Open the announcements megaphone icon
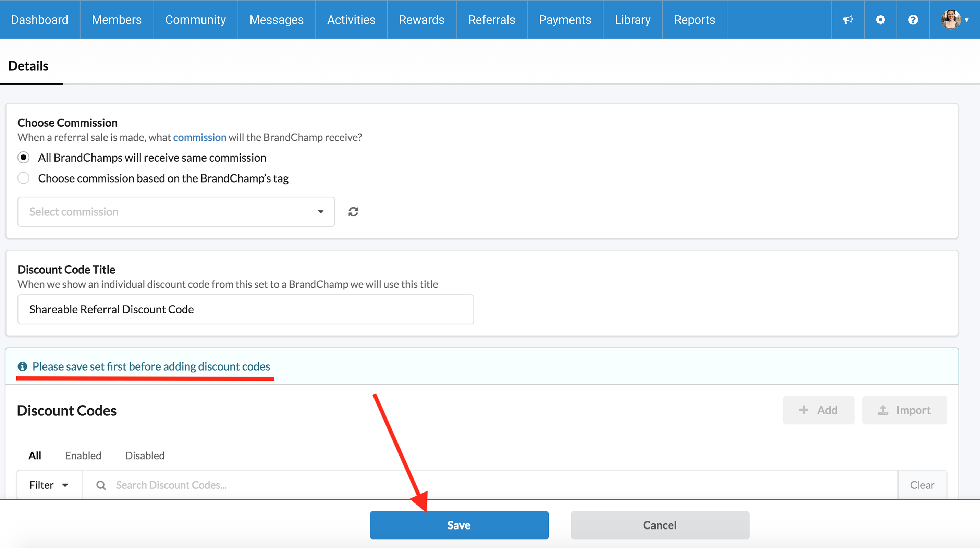This screenshot has width=980, height=548. click(x=848, y=20)
